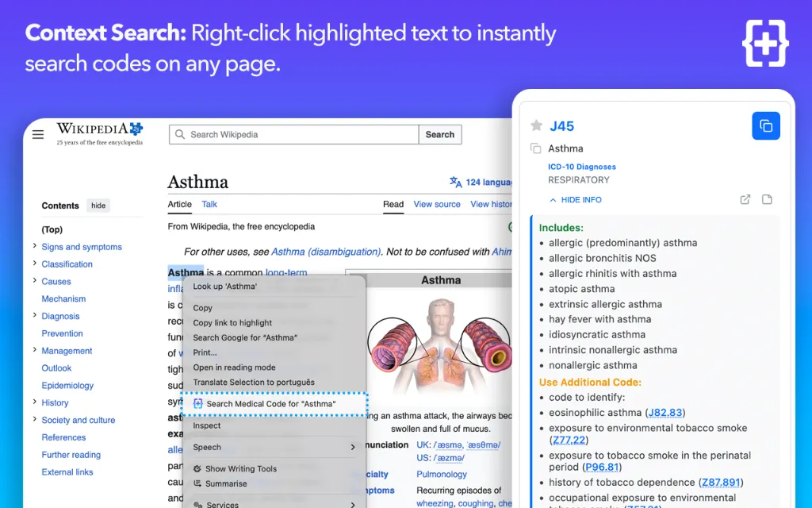812x508 pixels.
Task: Open code J82.83 link
Action: tap(665, 413)
